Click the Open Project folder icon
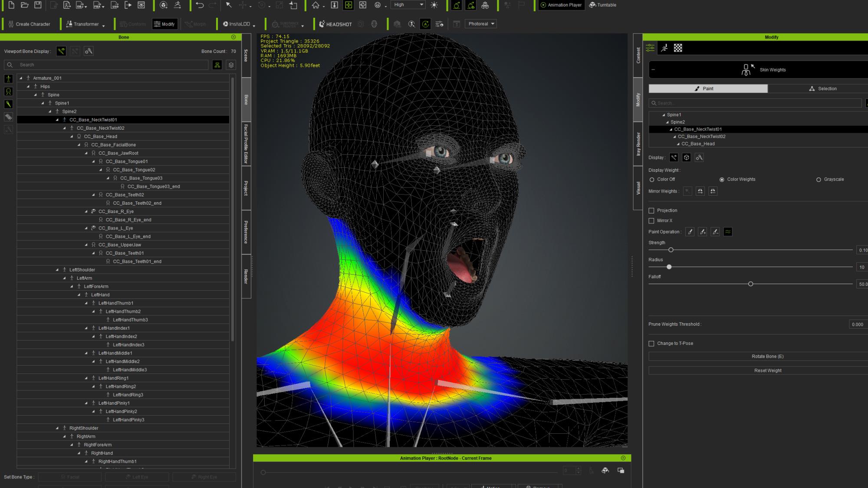 pos(25,5)
